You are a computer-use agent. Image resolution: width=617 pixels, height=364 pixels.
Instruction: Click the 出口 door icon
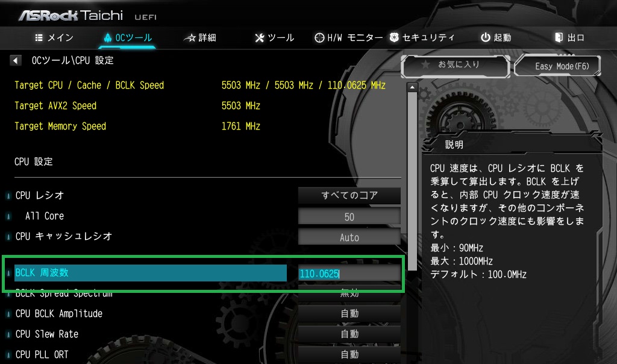pos(559,37)
